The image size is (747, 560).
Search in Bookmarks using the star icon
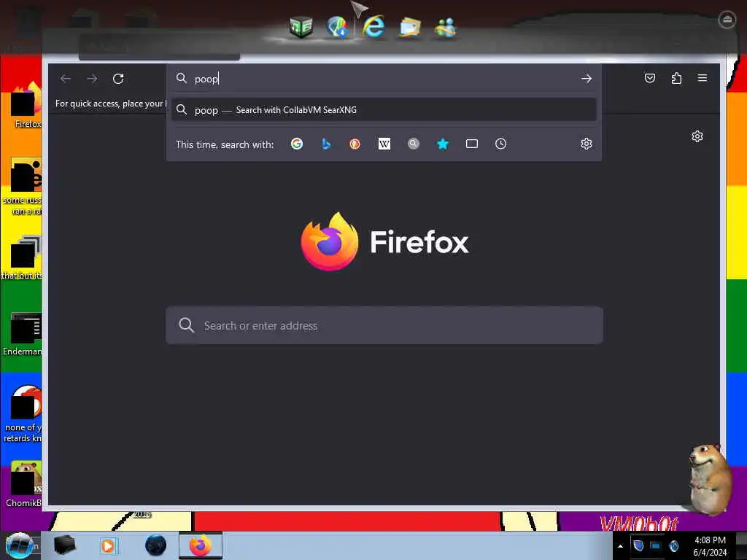[x=443, y=144]
